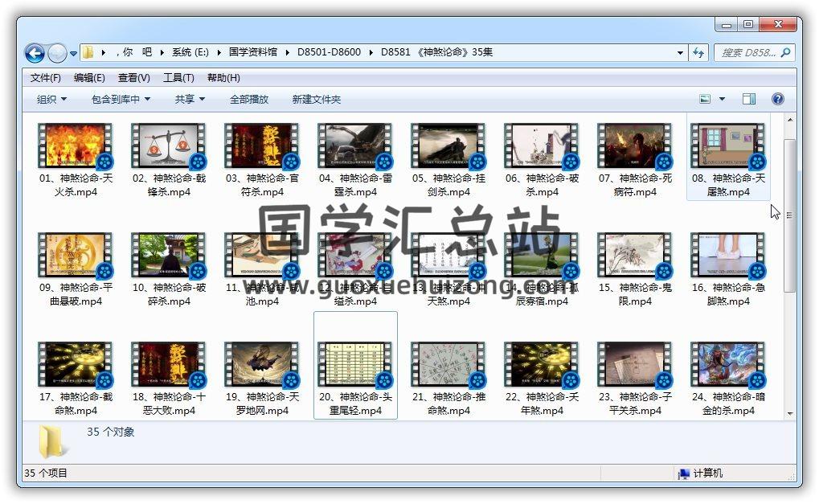Expand the view options dropdown arrow
This screenshot has height=504, width=819.
722,99
